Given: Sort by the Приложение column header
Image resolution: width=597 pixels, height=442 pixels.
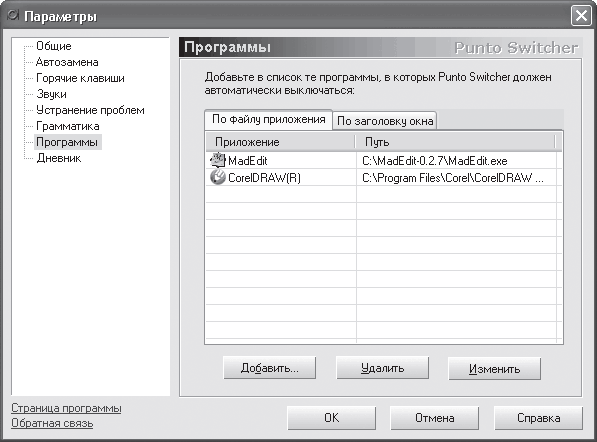Looking at the screenshot, I should (280, 142).
